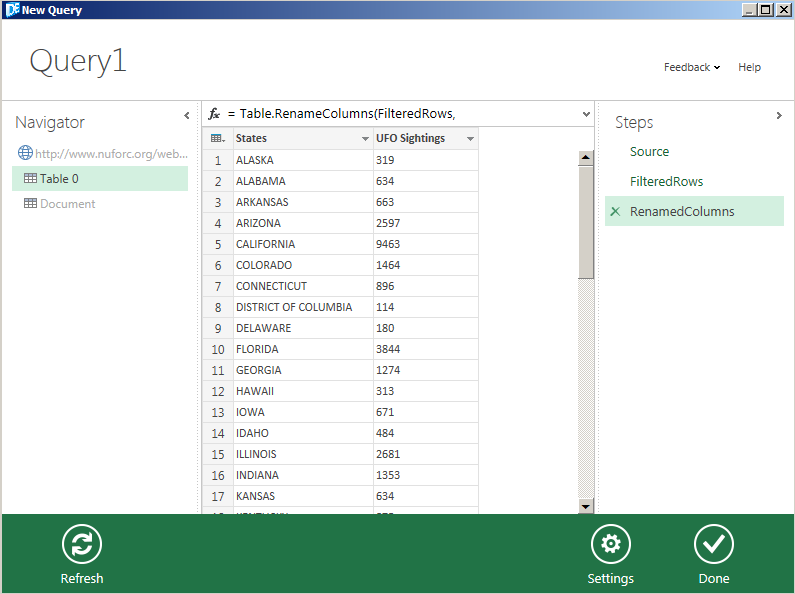This screenshot has height=594, width=795.
Task: Collapse the Steps pane arrow
Action: [779, 116]
